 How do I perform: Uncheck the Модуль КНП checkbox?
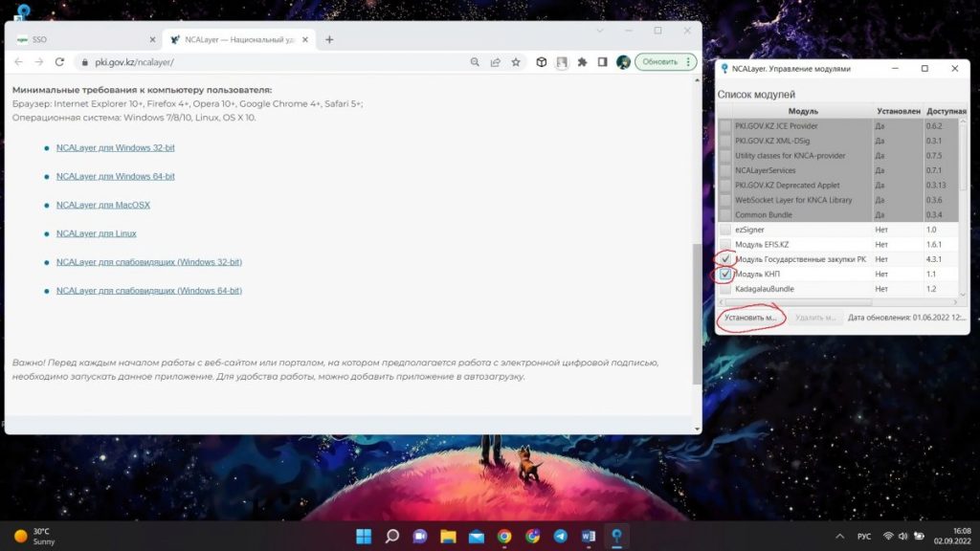tap(725, 274)
